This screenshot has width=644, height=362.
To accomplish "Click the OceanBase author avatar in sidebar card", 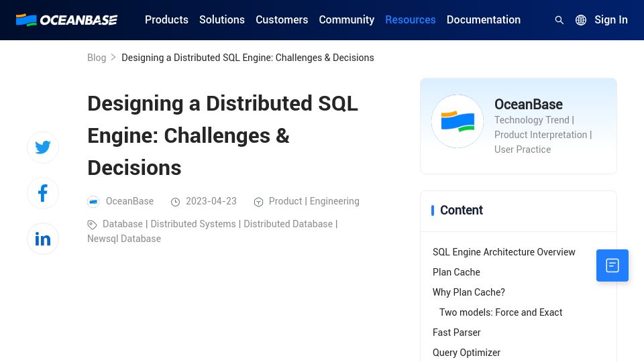I will pos(457,121).
